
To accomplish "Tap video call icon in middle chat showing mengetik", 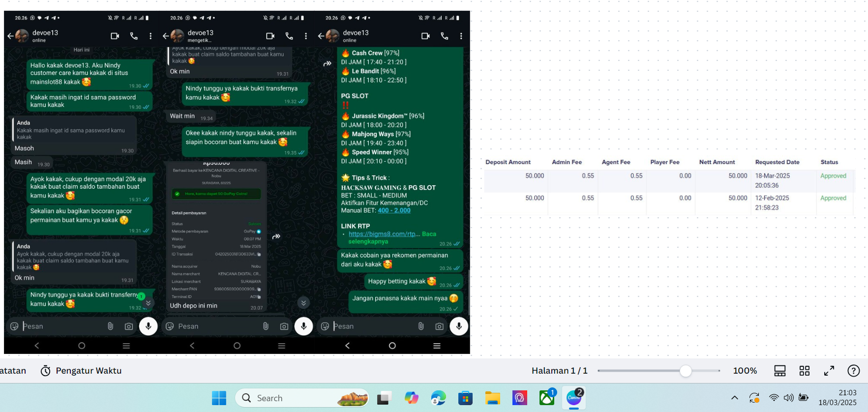I will tap(270, 36).
